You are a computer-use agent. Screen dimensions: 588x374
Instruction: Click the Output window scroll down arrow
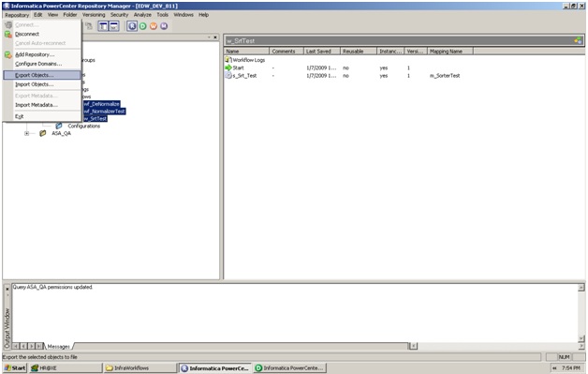coord(581,338)
